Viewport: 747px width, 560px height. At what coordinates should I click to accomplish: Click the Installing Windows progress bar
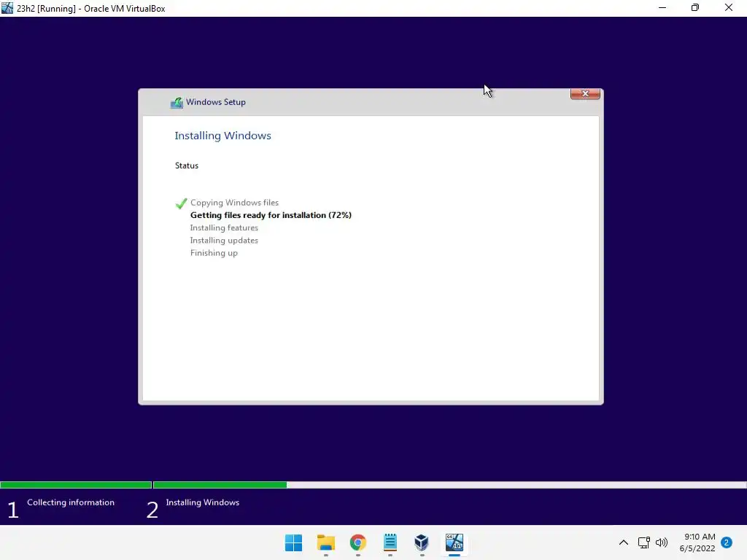coord(449,485)
